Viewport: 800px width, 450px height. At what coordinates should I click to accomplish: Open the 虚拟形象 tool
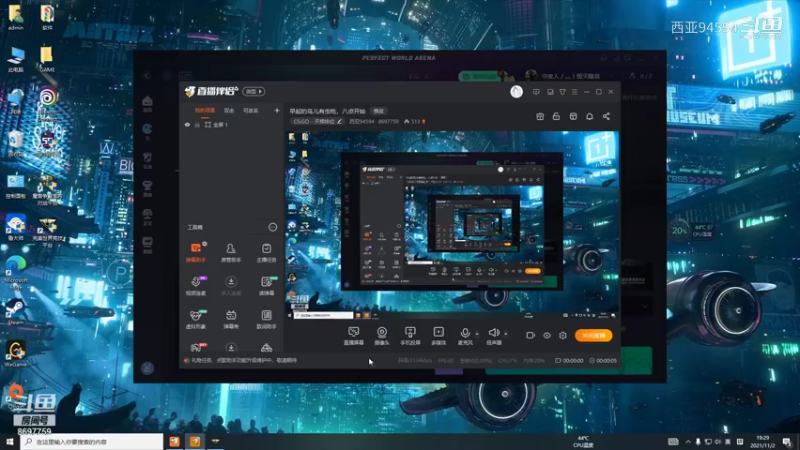click(x=195, y=319)
